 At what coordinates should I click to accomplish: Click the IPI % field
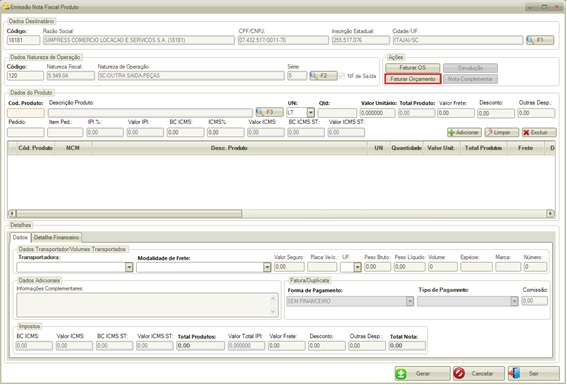point(105,132)
